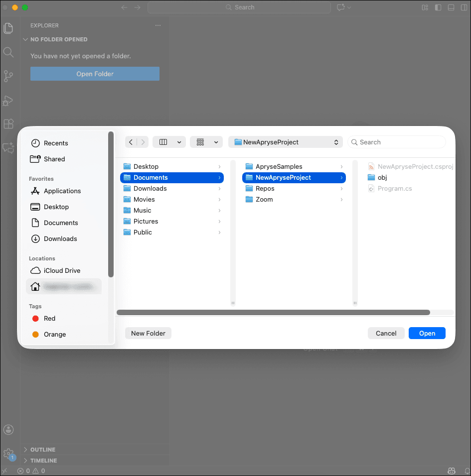The width and height of the screenshot is (471, 476).
Task: Open the grouping options dropdown
Action: tap(206, 142)
